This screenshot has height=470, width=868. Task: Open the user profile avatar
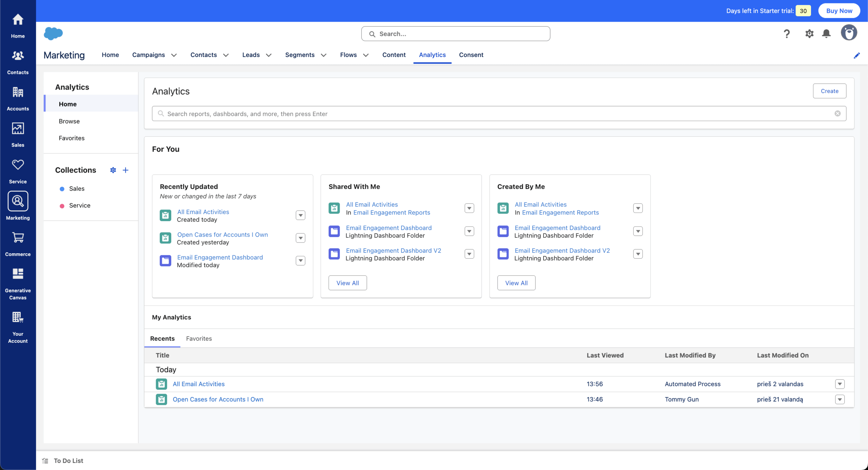849,33
